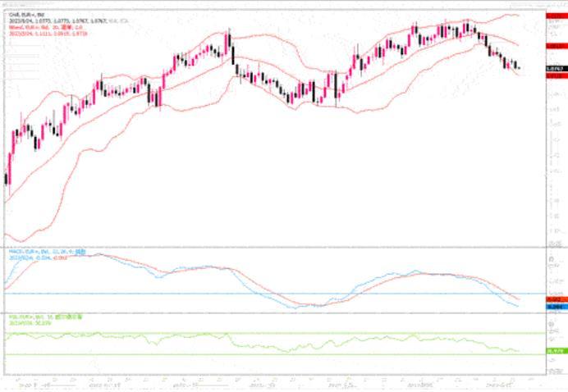The height and width of the screenshot is (392, 568).
Task: Click the divider between MACD and RSI panels
Action: pos(271,312)
